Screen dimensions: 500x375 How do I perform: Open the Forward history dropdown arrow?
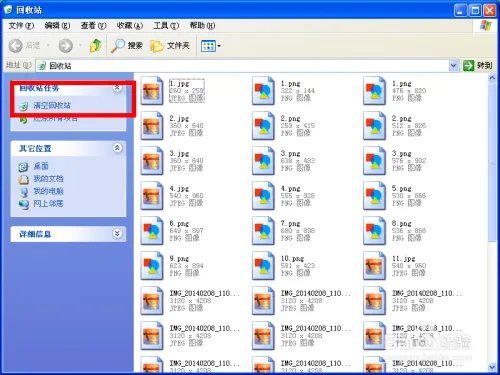click(80, 46)
